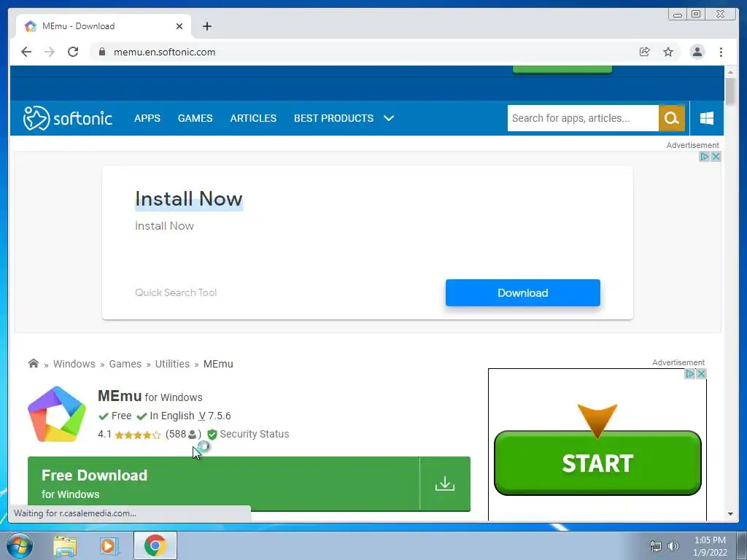Click the page vertical scrollbar thumb

point(730,90)
